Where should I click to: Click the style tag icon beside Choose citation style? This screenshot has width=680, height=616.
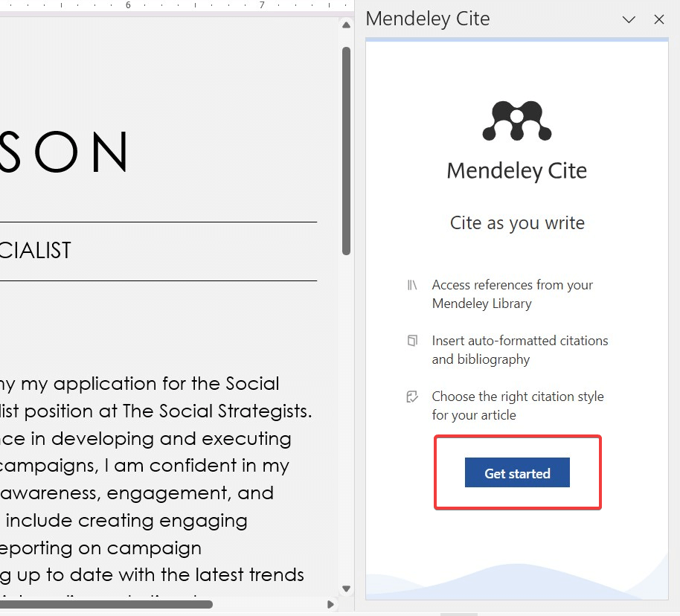[412, 397]
